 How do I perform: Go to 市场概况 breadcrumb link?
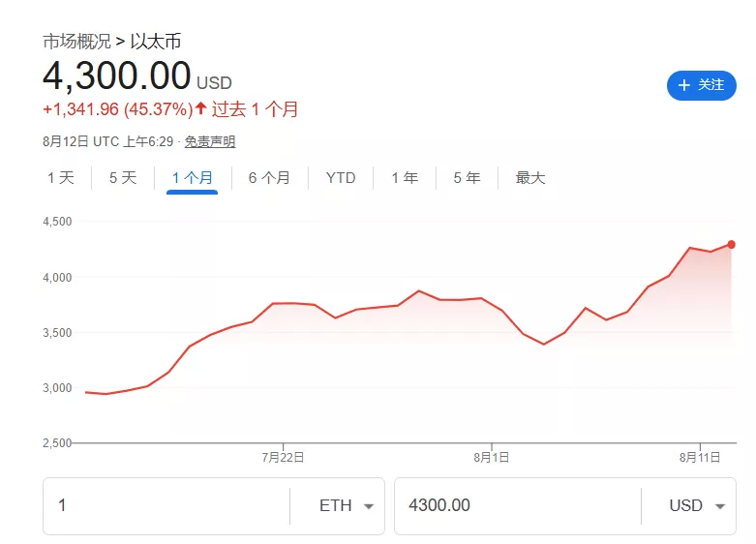76,42
